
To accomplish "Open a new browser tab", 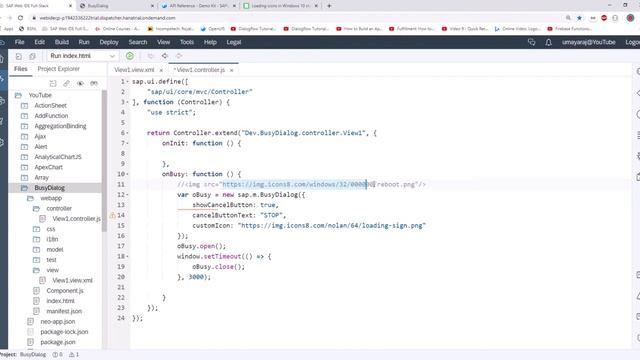I will pos(329,6).
